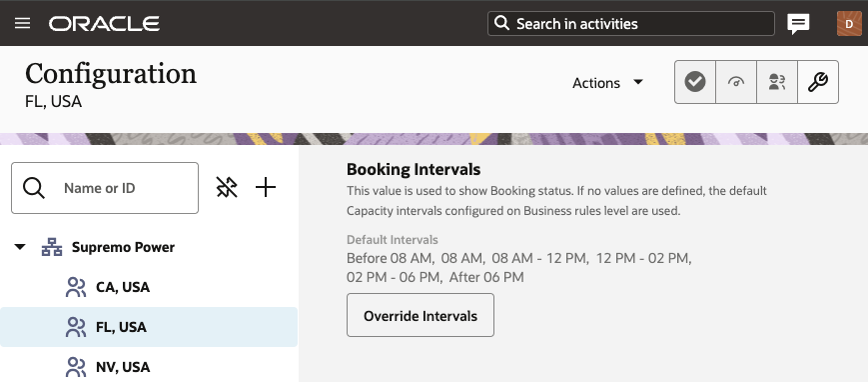Click the Oracle logo
This screenshot has height=384, width=868.
(104, 23)
